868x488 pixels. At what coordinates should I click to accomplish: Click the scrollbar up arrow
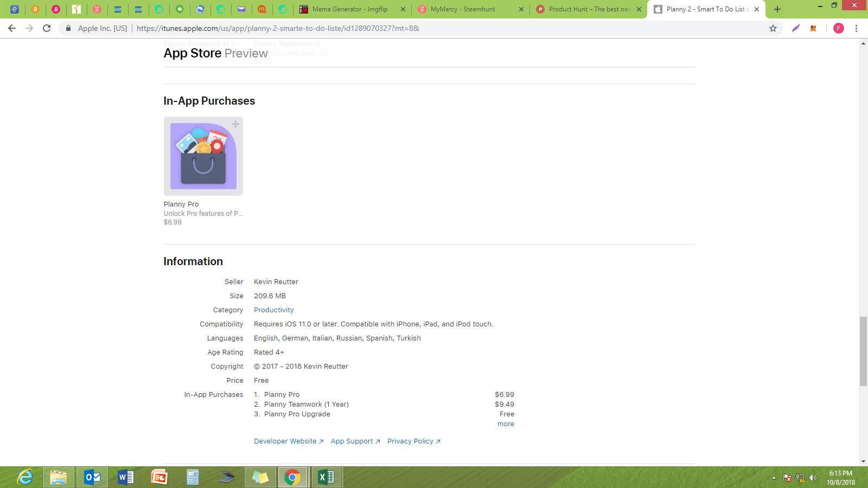863,43
